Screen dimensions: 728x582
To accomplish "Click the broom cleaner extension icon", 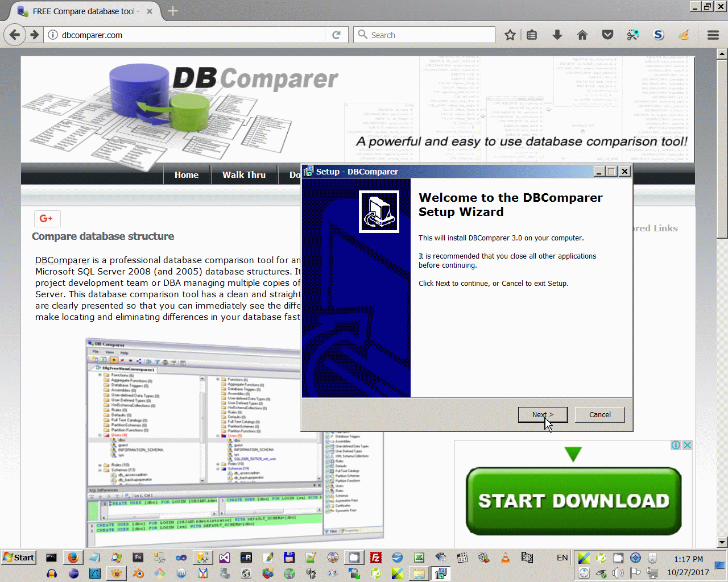I will [x=684, y=35].
